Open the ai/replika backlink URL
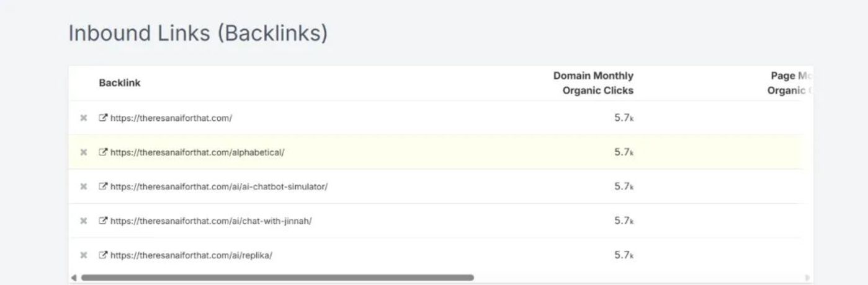Image resolution: width=868 pixels, height=285 pixels. coord(191,255)
